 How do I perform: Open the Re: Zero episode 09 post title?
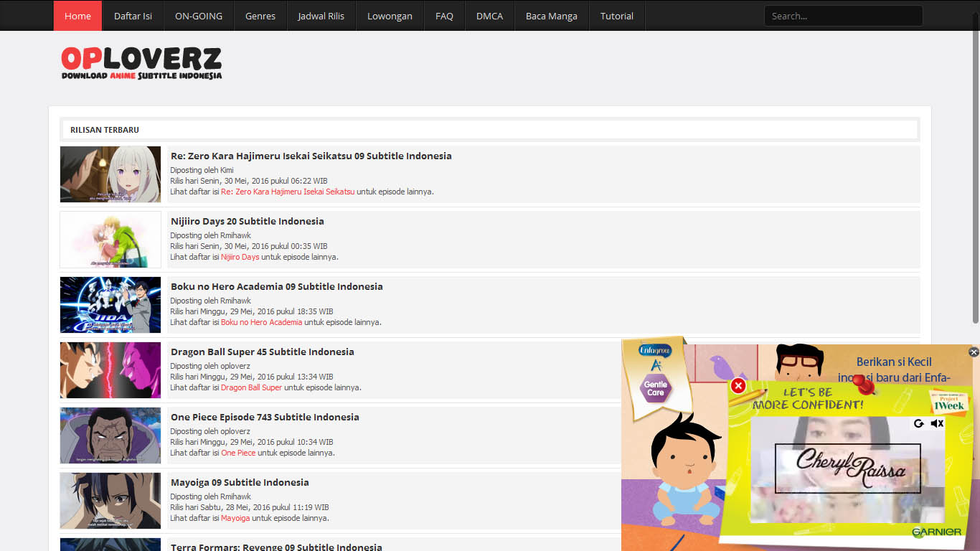tap(311, 156)
